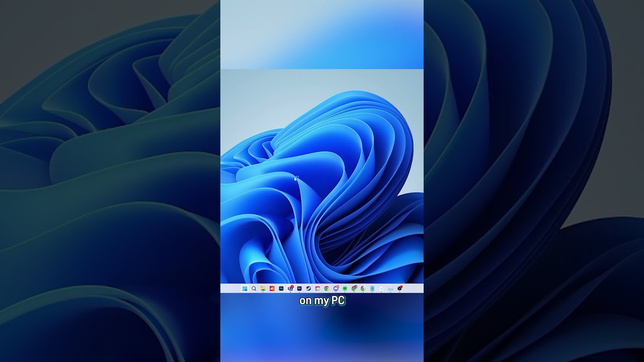Open the Chrome icon next to Discord
This screenshot has width=644, height=362.
point(327,289)
